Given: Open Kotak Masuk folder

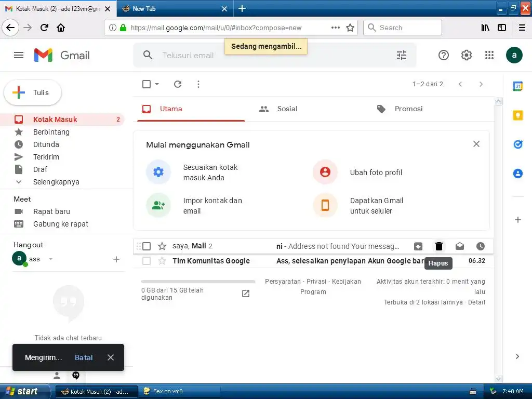Looking at the screenshot, I should click(x=63, y=119).
